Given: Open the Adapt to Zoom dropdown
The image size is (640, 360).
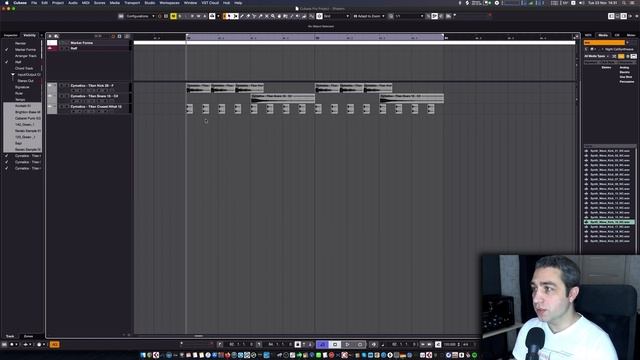Looking at the screenshot, I should tap(369, 16).
